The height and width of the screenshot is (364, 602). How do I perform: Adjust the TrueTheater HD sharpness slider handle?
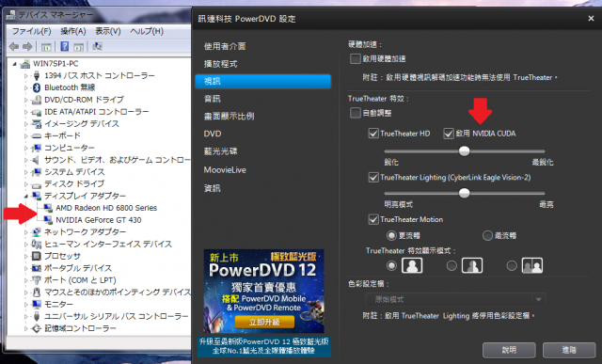pos(464,150)
